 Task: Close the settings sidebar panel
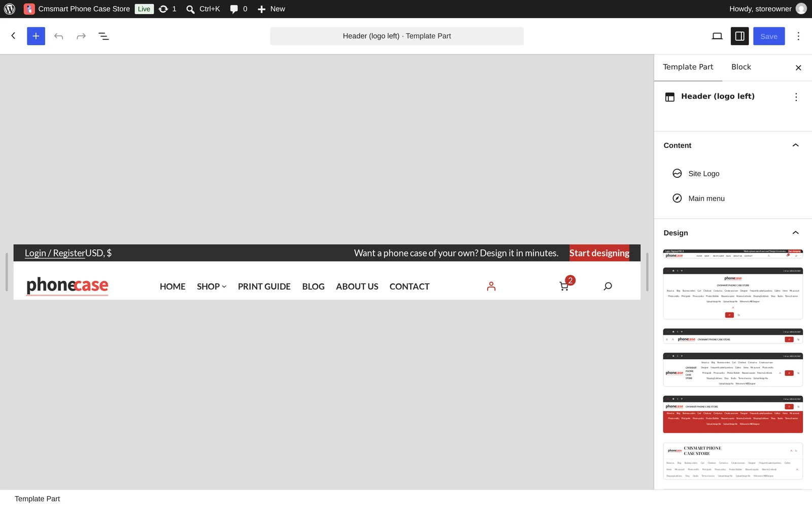pos(798,68)
